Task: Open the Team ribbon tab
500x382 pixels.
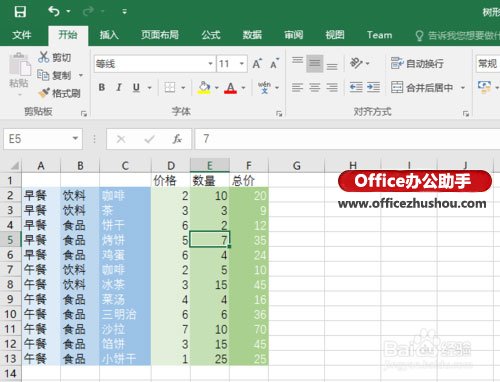Action: tap(379, 35)
